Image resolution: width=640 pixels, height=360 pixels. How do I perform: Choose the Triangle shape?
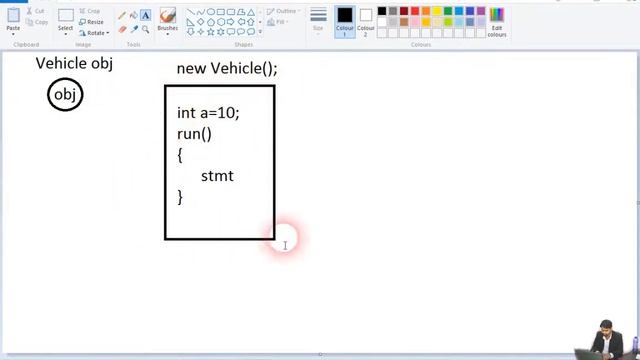(x=251, y=12)
